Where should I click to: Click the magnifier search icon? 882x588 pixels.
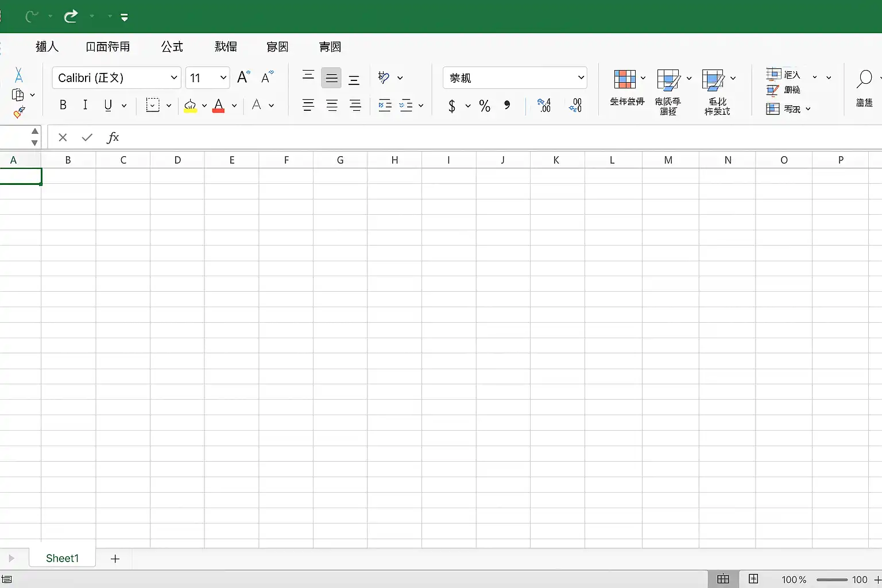[864, 79]
